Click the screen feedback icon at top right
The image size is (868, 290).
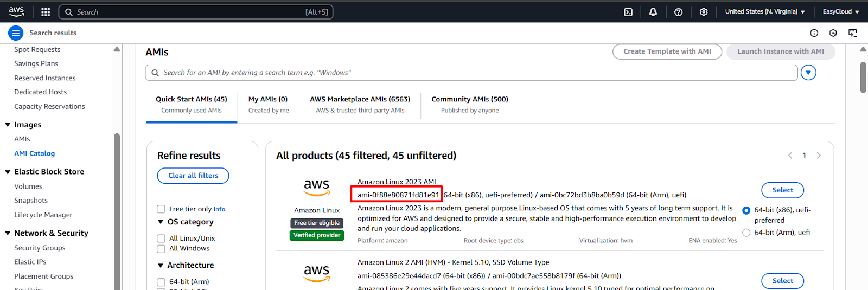point(853,33)
